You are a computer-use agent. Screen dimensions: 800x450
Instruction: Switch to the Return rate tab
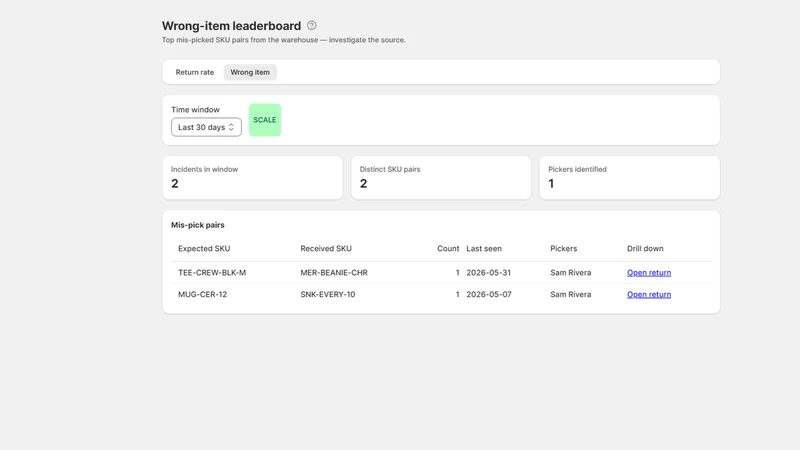(x=195, y=72)
